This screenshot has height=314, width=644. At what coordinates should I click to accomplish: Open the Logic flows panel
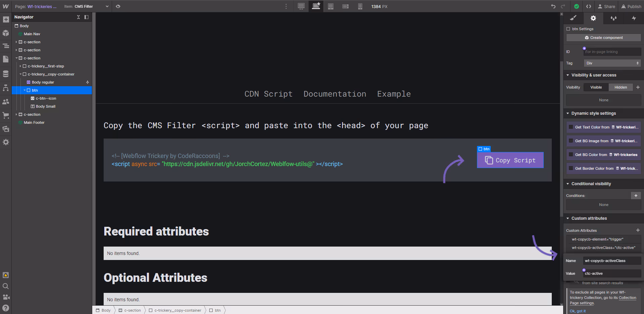pos(6,88)
